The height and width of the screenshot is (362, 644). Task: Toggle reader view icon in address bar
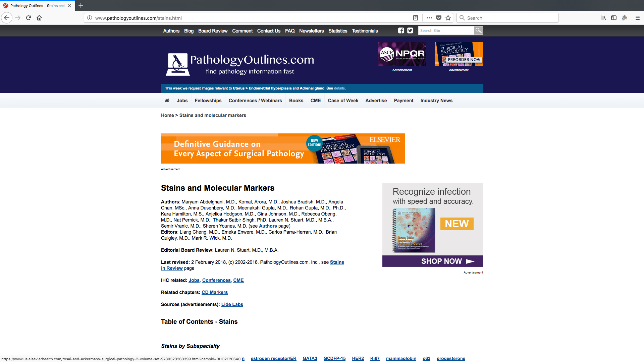(x=415, y=18)
